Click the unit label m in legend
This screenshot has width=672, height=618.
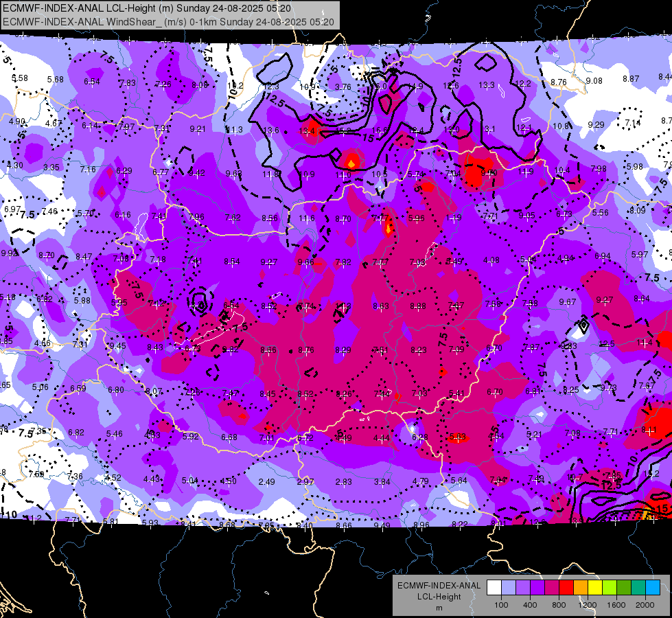click(x=439, y=608)
